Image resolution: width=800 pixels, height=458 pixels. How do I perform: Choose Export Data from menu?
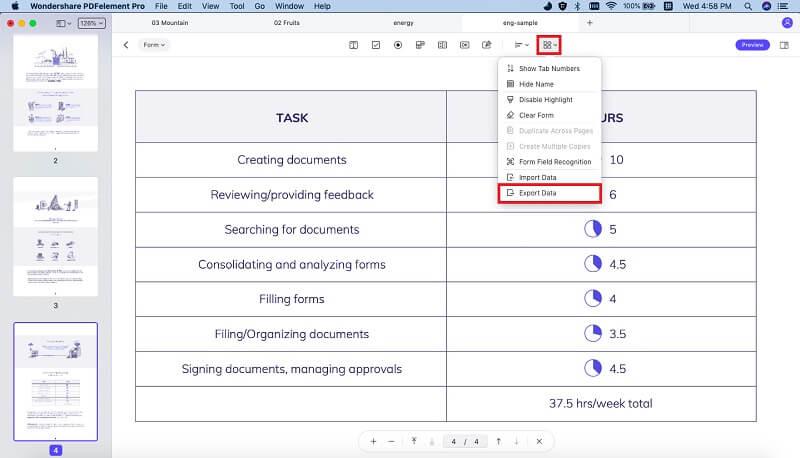click(x=549, y=193)
